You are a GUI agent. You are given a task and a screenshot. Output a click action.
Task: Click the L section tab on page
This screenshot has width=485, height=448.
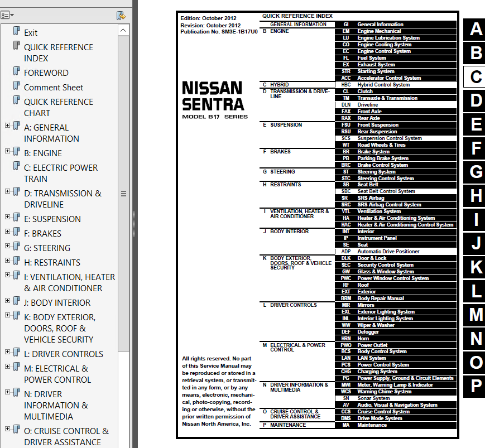[x=475, y=291]
